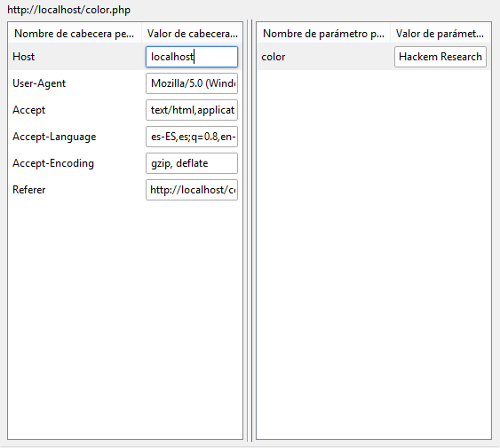Select the Accept-Language header name cell

point(75,137)
